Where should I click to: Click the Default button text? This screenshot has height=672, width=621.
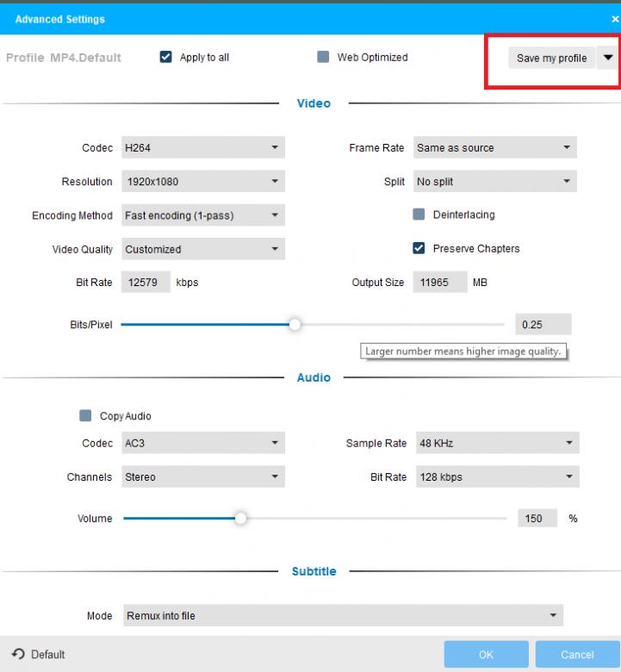[x=48, y=655]
